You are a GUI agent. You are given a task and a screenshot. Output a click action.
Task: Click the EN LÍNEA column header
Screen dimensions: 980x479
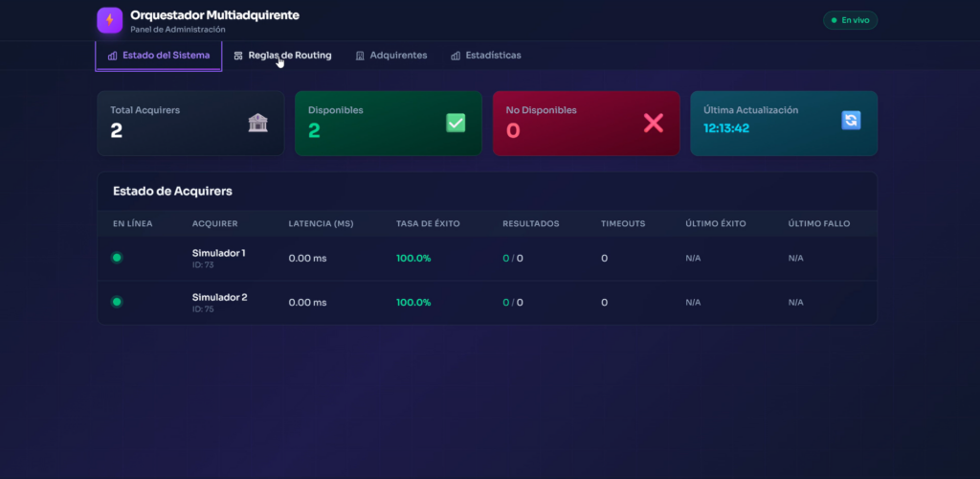click(132, 224)
